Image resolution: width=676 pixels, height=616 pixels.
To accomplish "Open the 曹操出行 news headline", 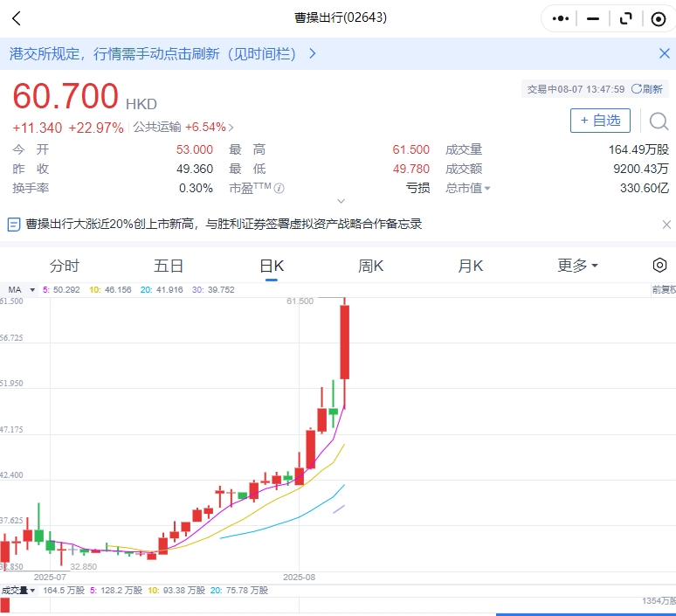I will 224,225.
